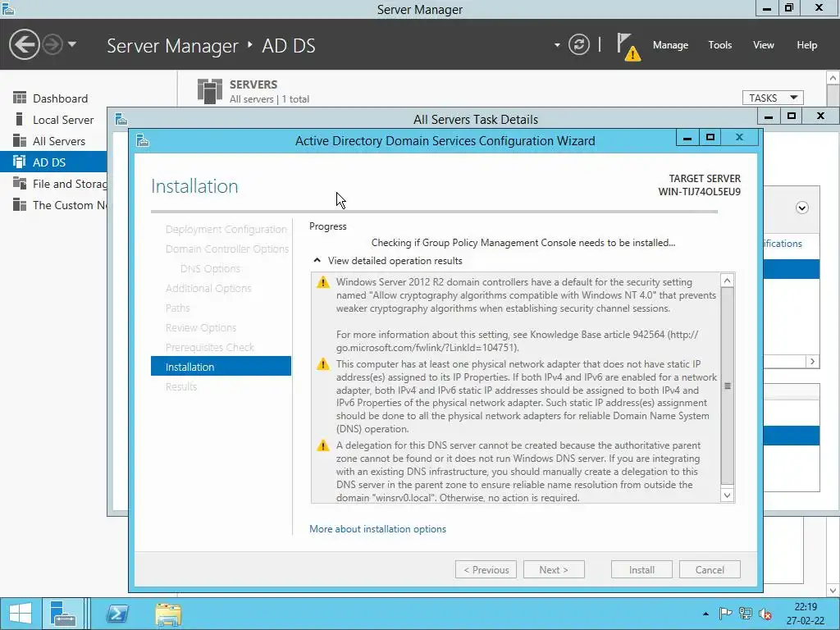
Task: Select Review Options wizard step
Action: [201, 328]
